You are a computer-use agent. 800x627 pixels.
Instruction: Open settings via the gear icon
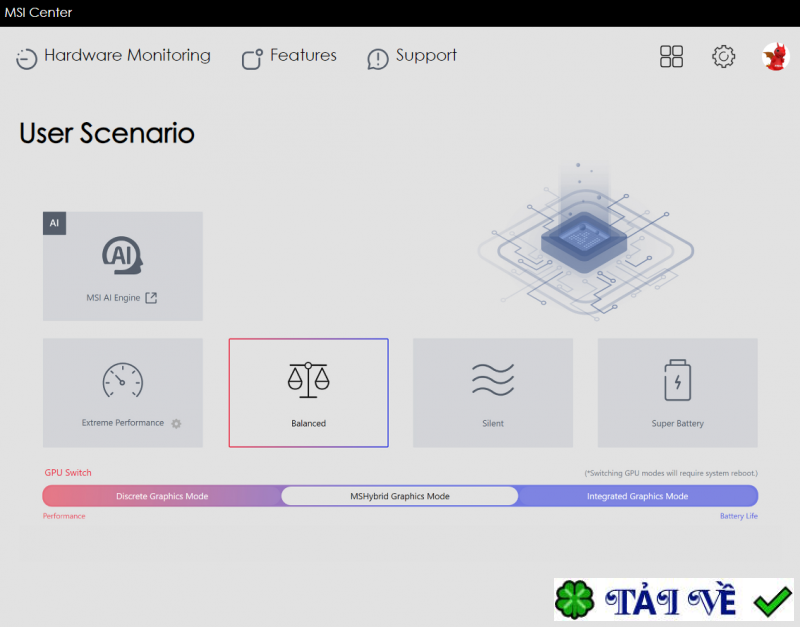tap(723, 56)
